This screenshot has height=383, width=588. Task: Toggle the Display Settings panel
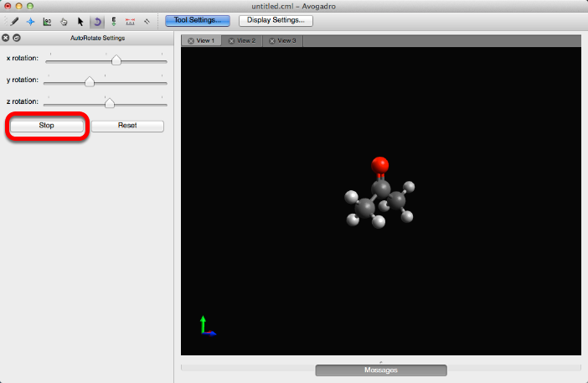point(276,20)
